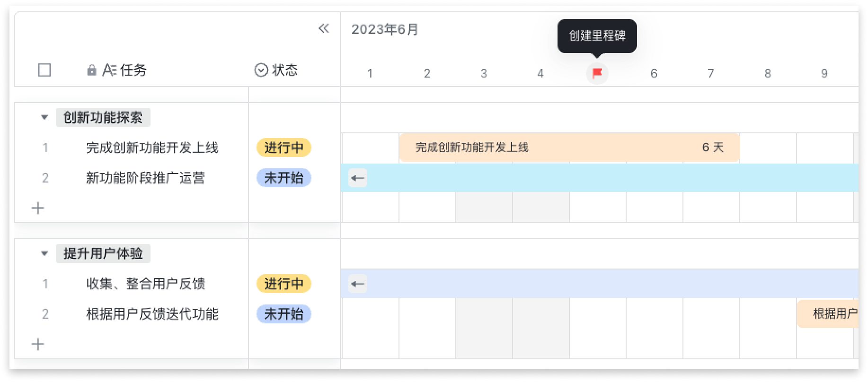Open the 完成创新功能开发上线 task name
The width and height of the screenshot is (868, 382).
[x=152, y=148]
